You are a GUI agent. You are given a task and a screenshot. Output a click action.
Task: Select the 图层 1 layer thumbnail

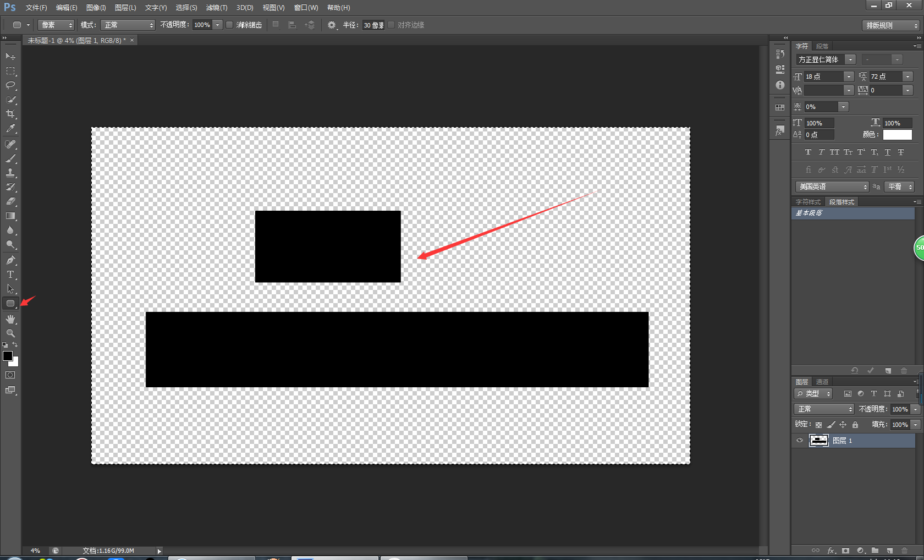click(819, 441)
